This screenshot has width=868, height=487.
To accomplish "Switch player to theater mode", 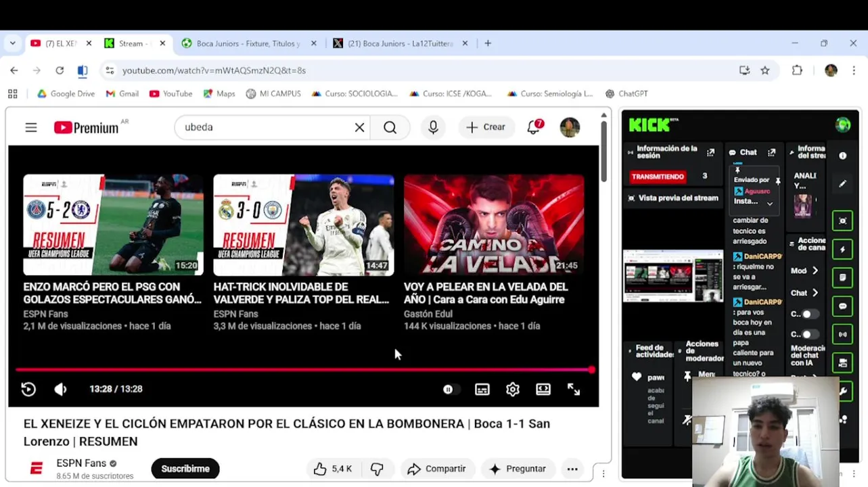I will (543, 390).
